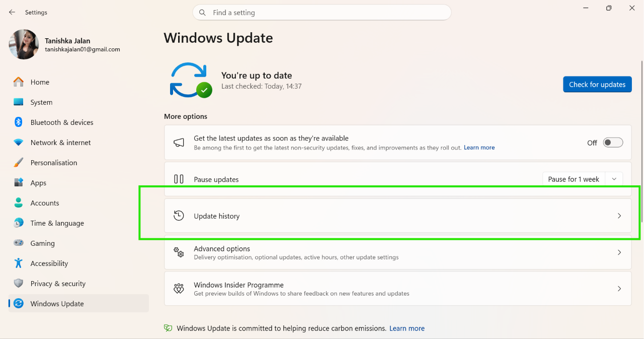
Task: Click the System monitor icon
Action: coord(19,102)
